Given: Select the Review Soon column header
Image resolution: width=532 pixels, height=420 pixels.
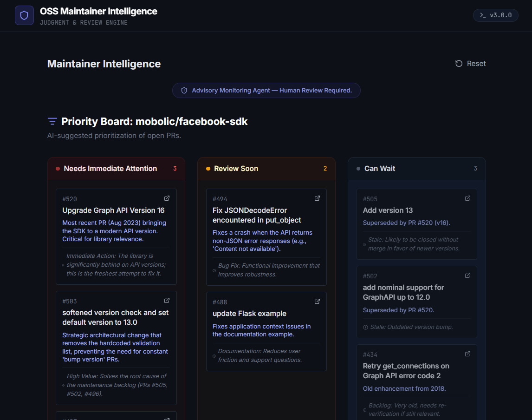Looking at the screenshot, I should point(236,169).
